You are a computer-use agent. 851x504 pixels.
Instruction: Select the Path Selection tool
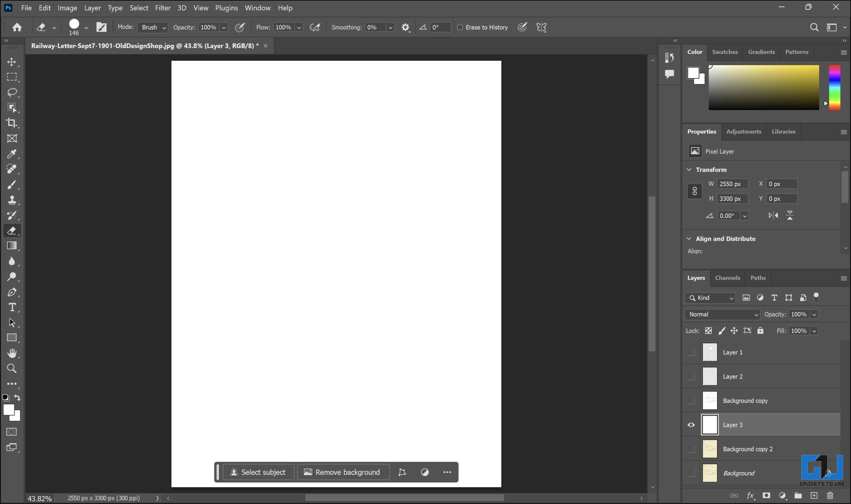tap(12, 323)
